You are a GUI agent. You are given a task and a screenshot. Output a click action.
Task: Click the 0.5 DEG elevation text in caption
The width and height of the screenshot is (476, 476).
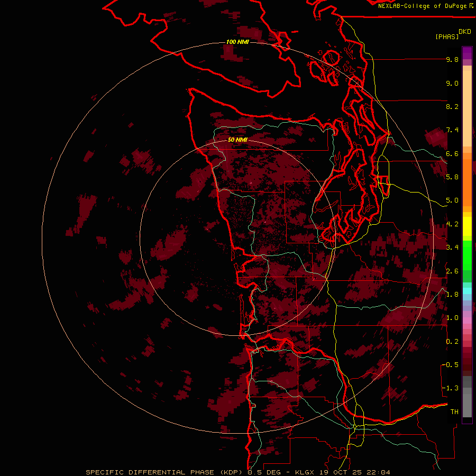coord(264,472)
